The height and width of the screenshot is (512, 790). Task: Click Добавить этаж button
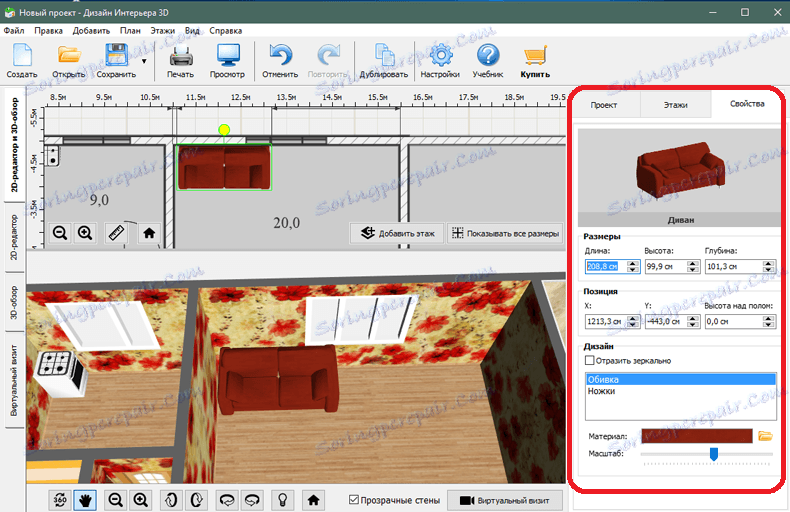click(x=397, y=233)
